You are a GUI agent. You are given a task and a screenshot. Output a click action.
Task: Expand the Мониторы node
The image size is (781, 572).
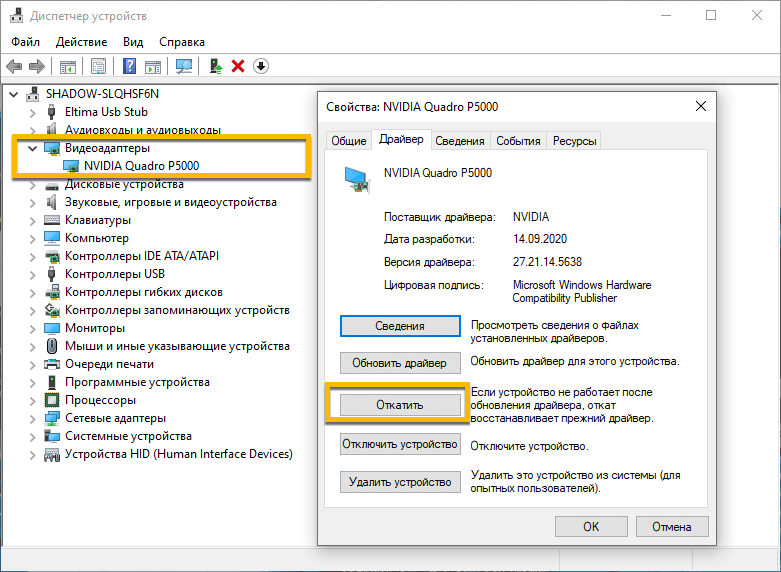pyautogui.click(x=32, y=329)
